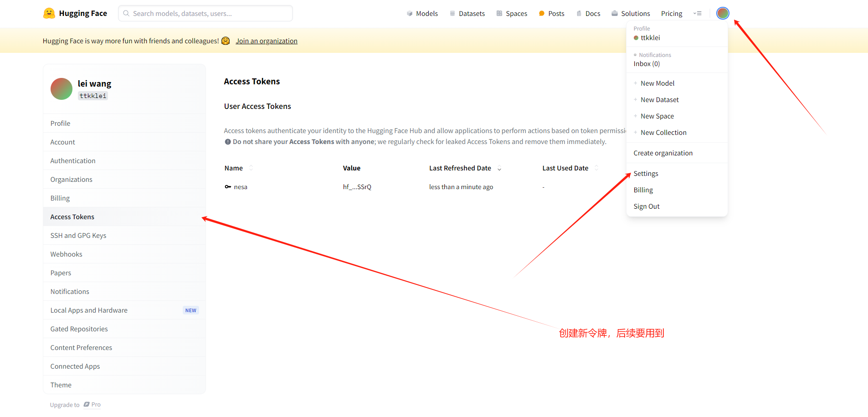Image resolution: width=868 pixels, height=417 pixels.
Task: Click lei wang's profile avatar in sidebar
Action: (62, 89)
